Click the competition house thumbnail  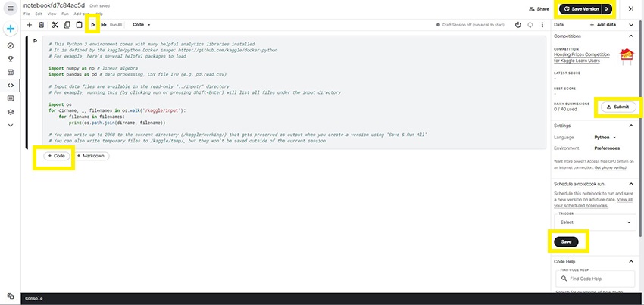coord(627,57)
